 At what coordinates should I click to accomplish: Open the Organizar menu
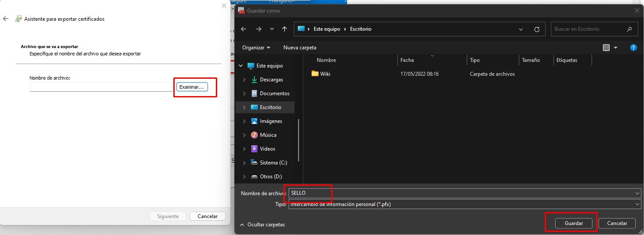click(x=256, y=47)
